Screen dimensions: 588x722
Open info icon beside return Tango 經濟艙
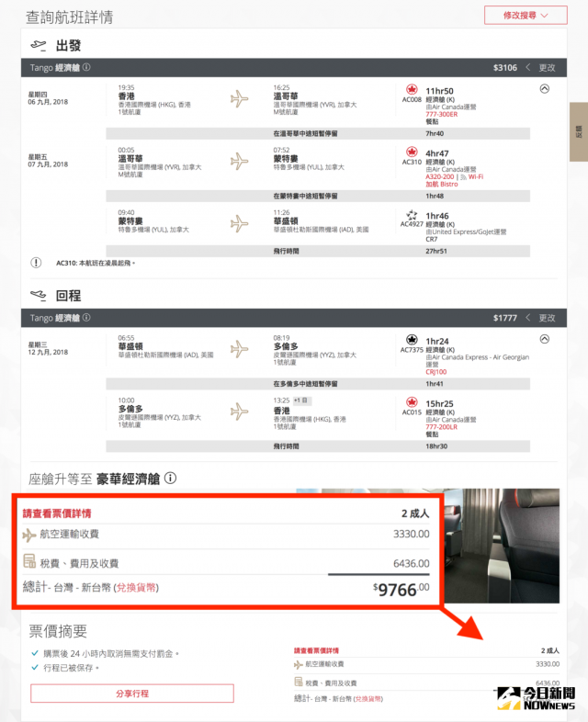point(86,318)
